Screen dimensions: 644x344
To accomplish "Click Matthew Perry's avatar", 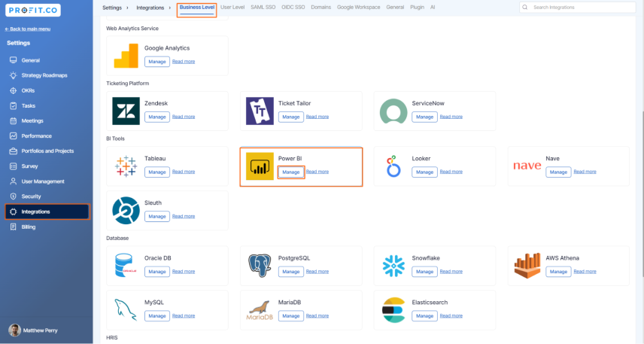I will click(14, 330).
